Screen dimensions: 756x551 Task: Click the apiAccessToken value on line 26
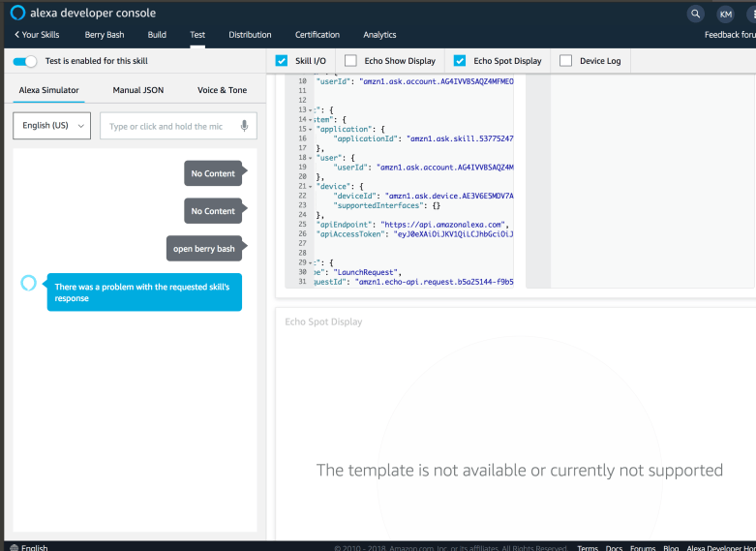(x=453, y=234)
